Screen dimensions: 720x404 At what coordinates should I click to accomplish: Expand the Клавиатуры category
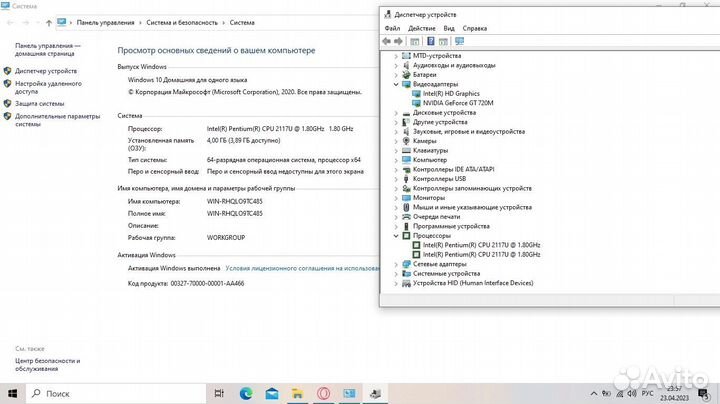pyautogui.click(x=396, y=151)
